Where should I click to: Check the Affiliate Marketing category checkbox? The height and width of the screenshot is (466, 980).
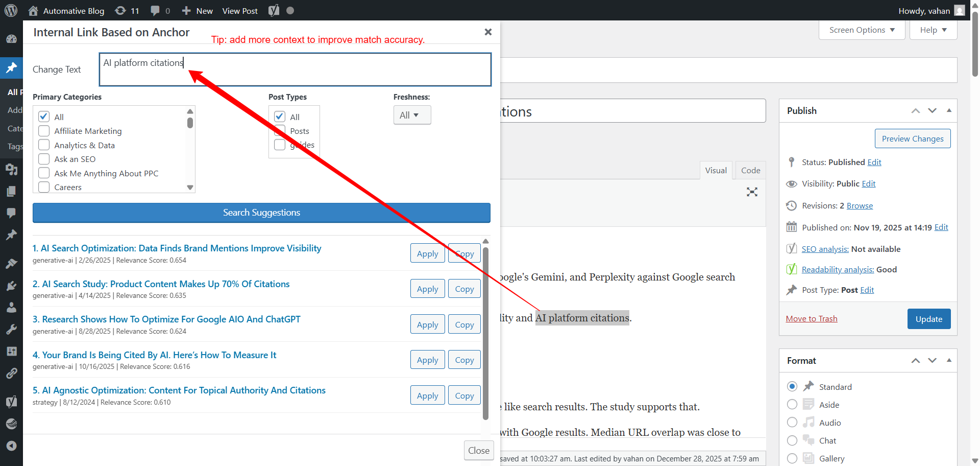click(44, 131)
